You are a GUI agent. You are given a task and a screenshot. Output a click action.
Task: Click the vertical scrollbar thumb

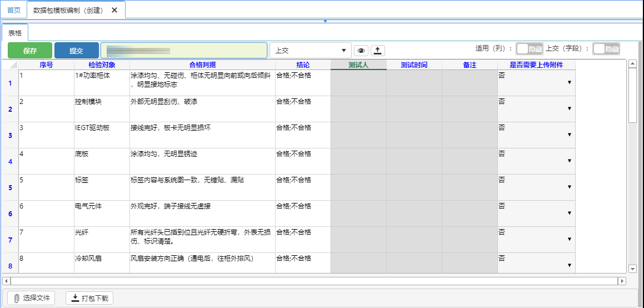632,95
